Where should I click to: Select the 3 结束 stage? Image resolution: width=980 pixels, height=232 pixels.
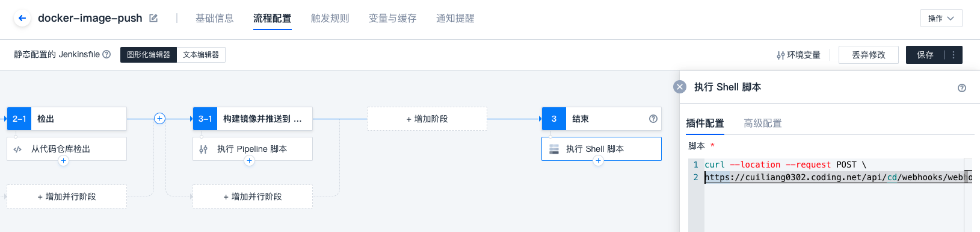click(602, 119)
